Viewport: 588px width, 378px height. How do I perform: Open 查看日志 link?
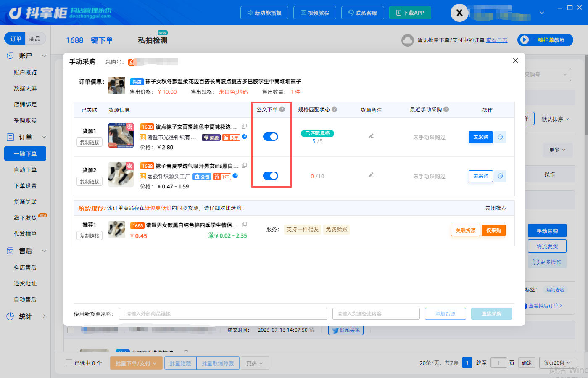(x=497, y=40)
